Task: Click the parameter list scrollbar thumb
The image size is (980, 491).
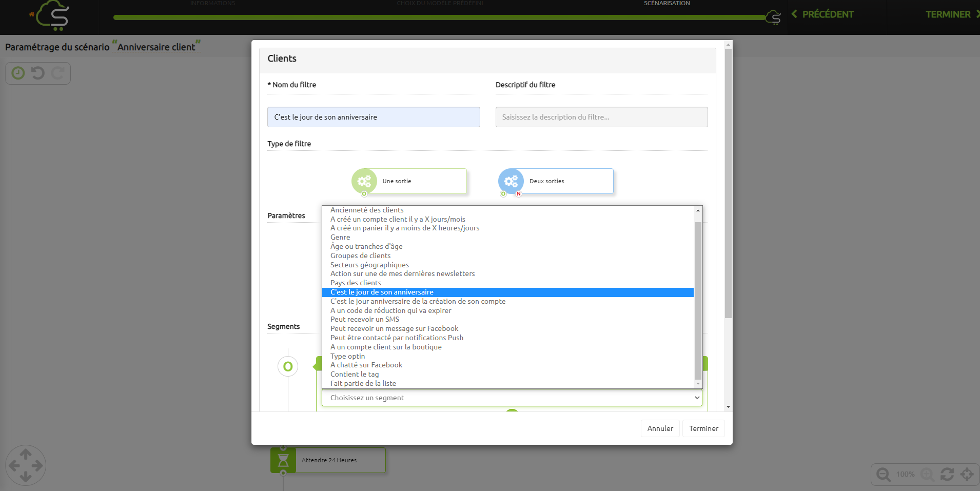Action: (698, 301)
